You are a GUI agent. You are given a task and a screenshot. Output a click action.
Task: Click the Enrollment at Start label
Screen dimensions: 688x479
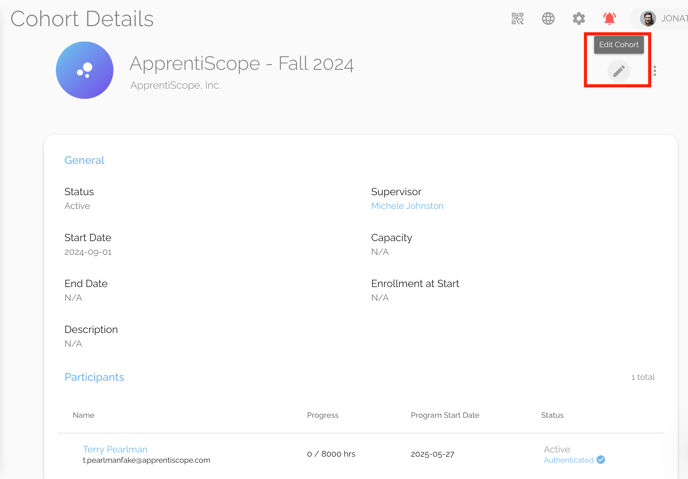click(x=415, y=283)
